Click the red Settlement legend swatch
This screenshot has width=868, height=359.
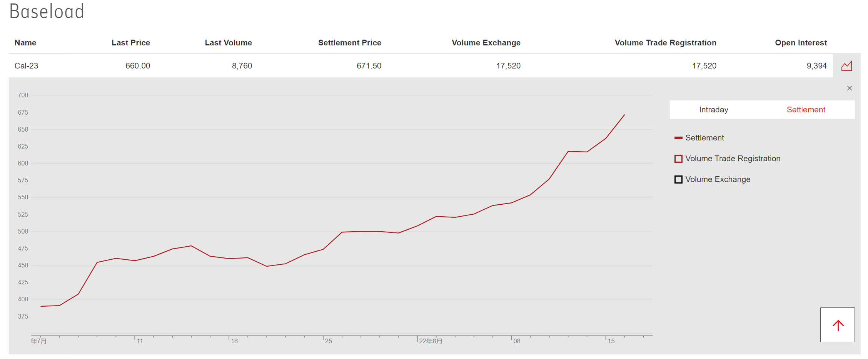click(678, 138)
